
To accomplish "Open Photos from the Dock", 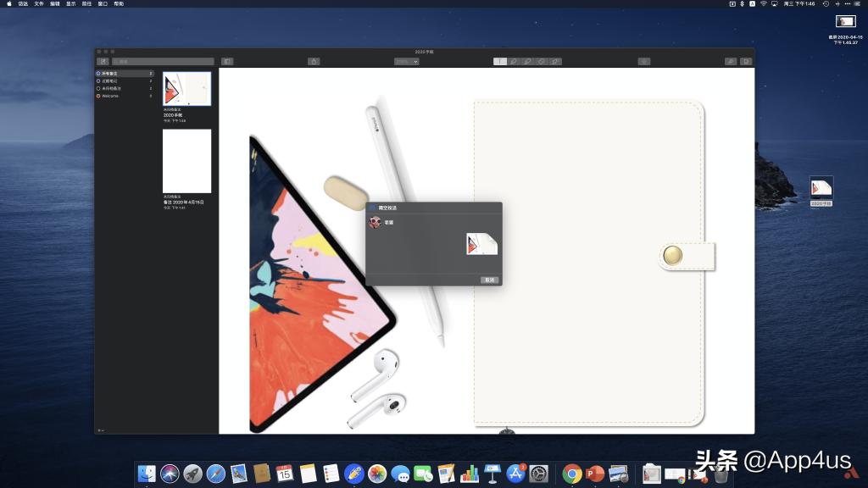I will coord(377,474).
